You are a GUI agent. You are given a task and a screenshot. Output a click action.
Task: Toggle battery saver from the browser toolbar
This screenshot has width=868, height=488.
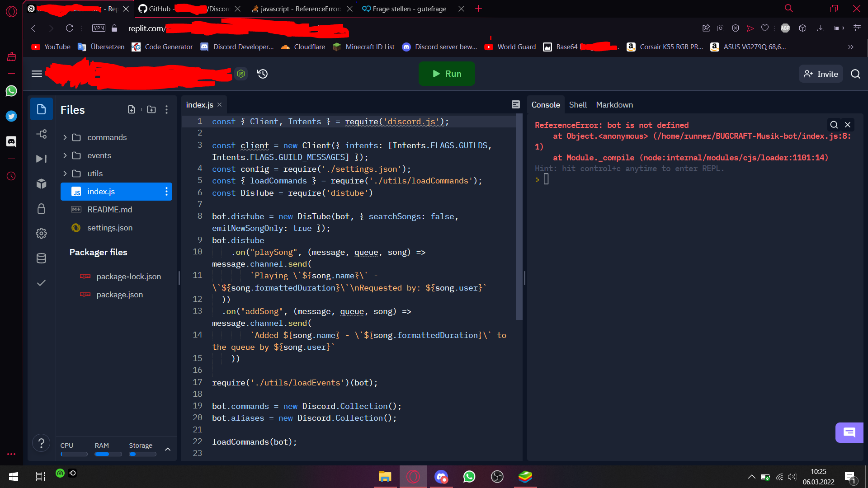(839, 28)
